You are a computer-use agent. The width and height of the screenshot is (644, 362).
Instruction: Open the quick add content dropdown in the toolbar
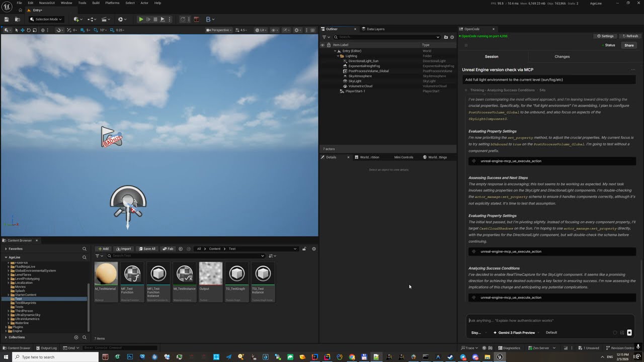point(77,19)
